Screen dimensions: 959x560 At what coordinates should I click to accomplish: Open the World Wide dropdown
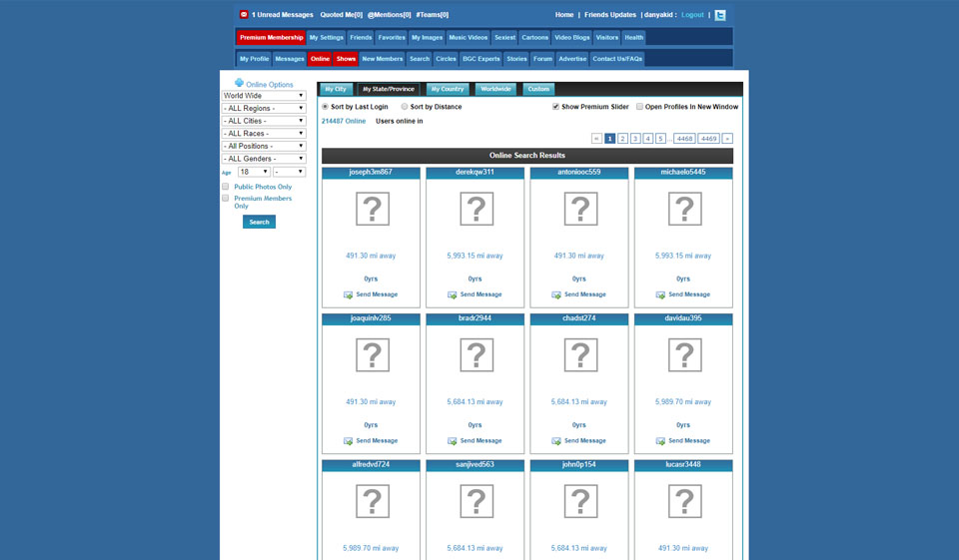click(x=264, y=96)
